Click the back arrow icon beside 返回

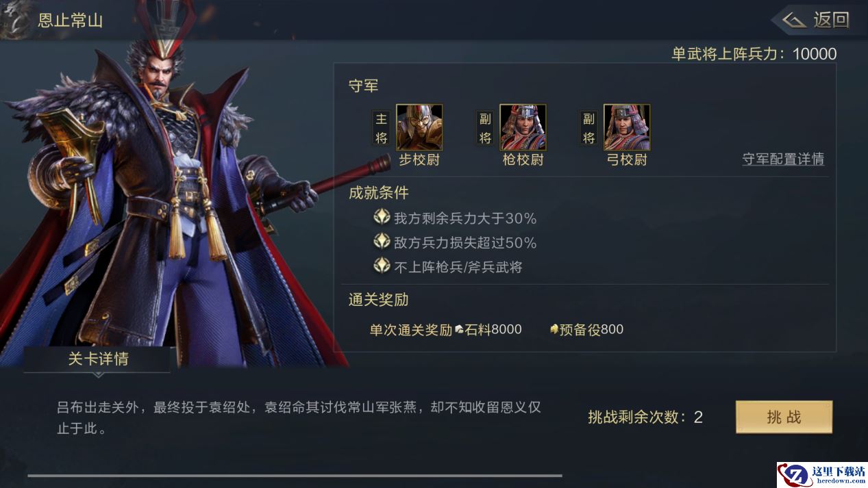click(794, 20)
